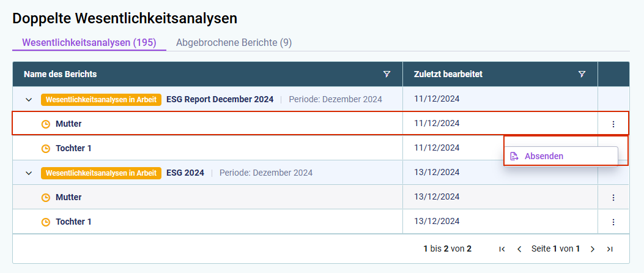Viewport: 644px width, 273px height.
Task: Click the ESG 2024 report title
Action: coord(185,173)
